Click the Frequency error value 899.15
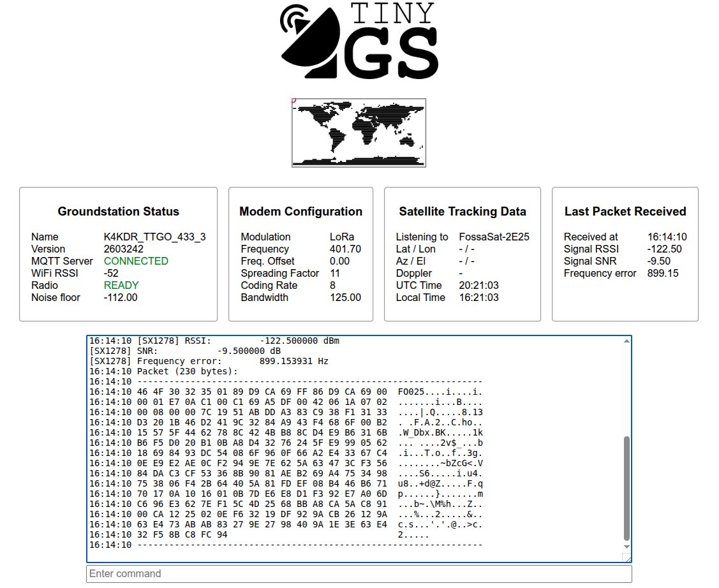Screen dimensions: 719x588 point(663,273)
